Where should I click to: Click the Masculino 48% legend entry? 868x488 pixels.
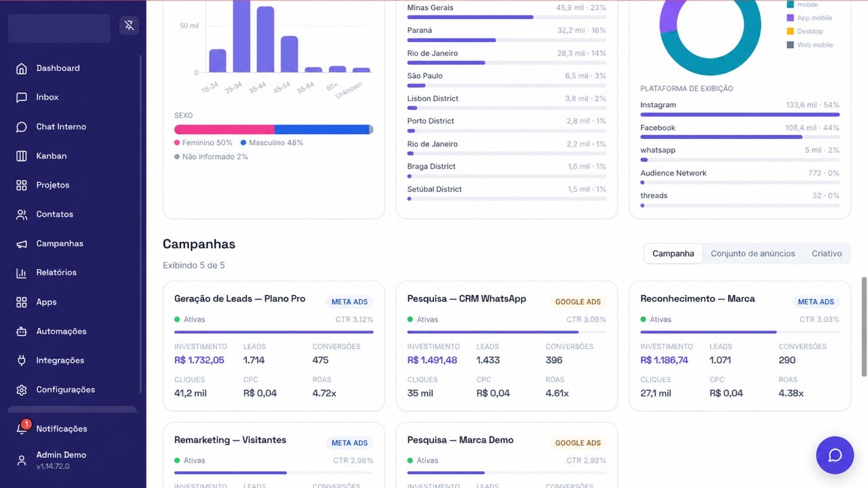272,143
